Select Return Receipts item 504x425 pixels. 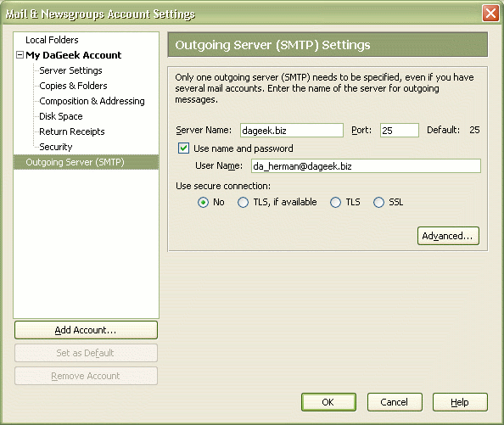[x=71, y=131]
